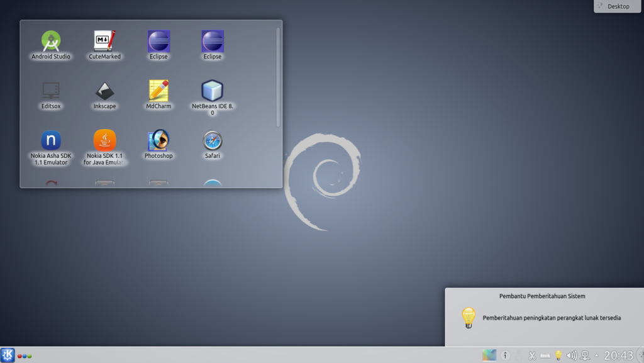
Task: Open the Desktop toolbox button
Action: pos(618,6)
